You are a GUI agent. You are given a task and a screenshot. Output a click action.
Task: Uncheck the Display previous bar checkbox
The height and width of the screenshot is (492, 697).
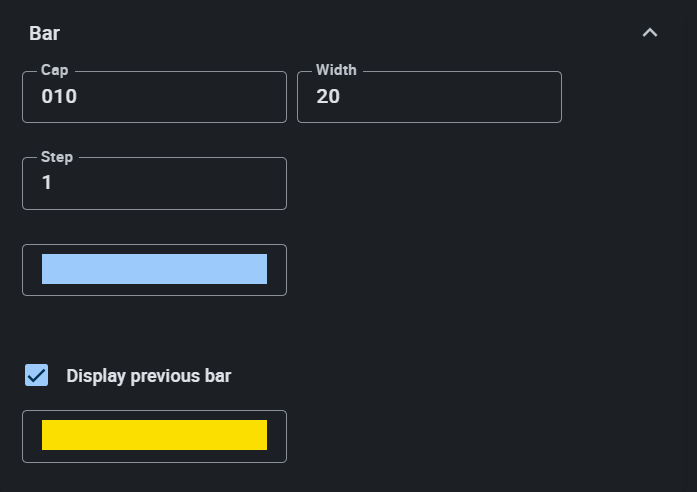(x=37, y=376)
